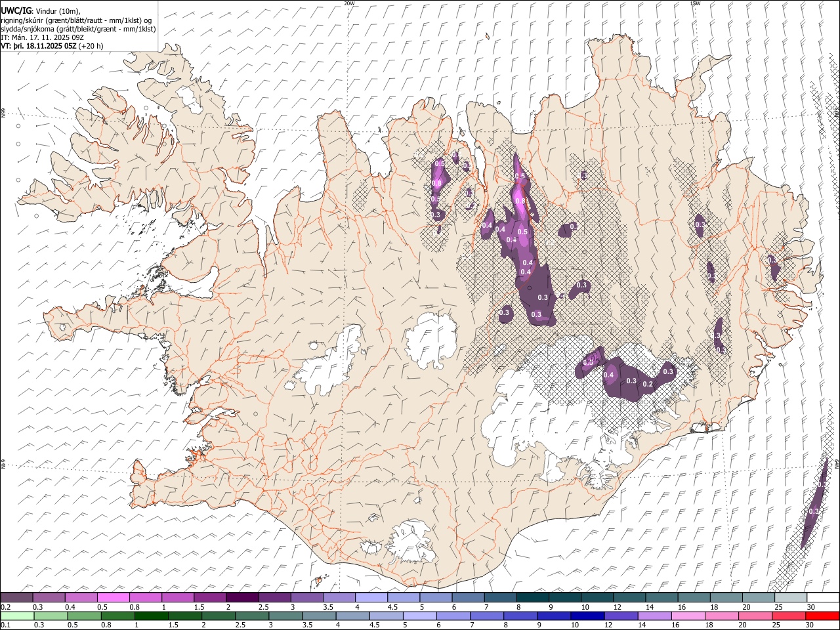Select the 'slydda/snjókoma' legend description line
The width and height of the screenshot is (840, 630).
tap(78, 29)
